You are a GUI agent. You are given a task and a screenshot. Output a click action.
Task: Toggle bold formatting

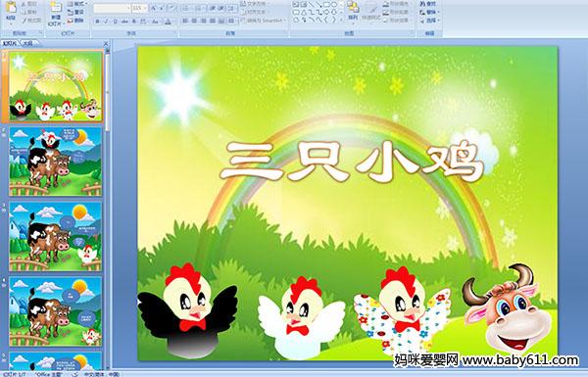[x=97, y=22]
